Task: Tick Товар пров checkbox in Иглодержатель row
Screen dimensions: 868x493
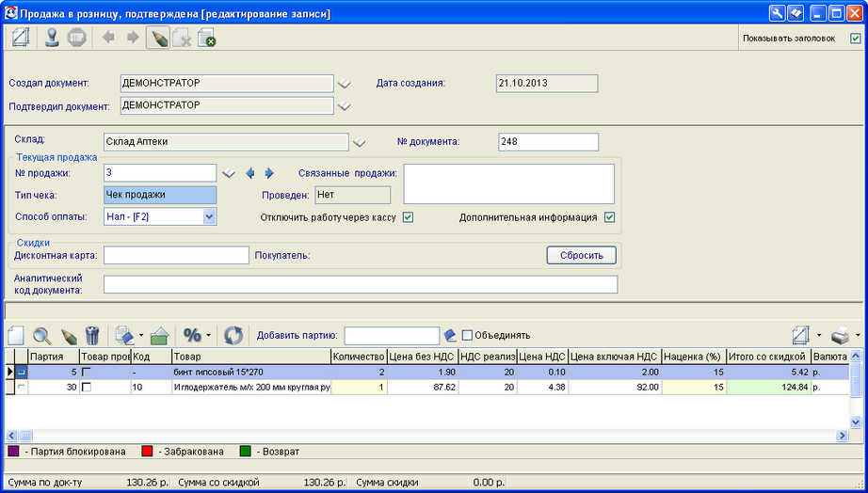Action: [87, 388]
